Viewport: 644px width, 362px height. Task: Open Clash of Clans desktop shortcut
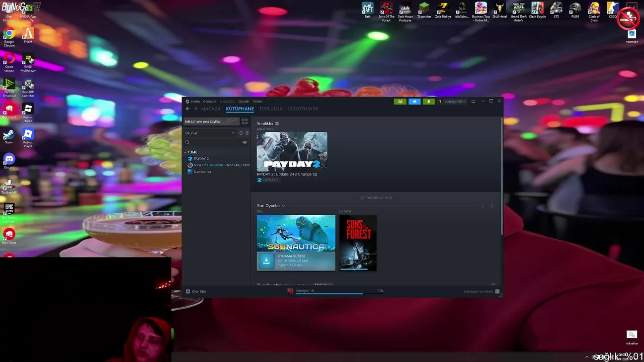coord(594,12)
